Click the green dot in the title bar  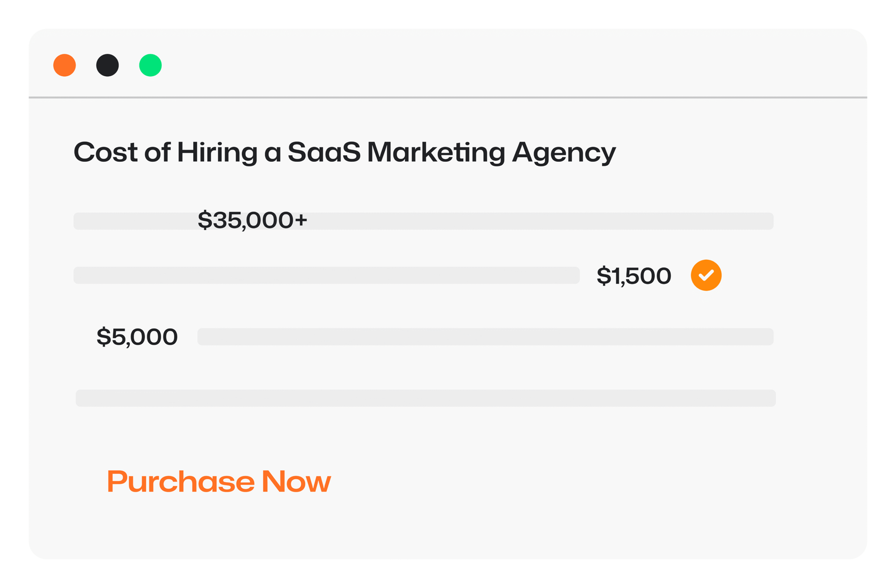pyautogui.click(x=150, y=66)
